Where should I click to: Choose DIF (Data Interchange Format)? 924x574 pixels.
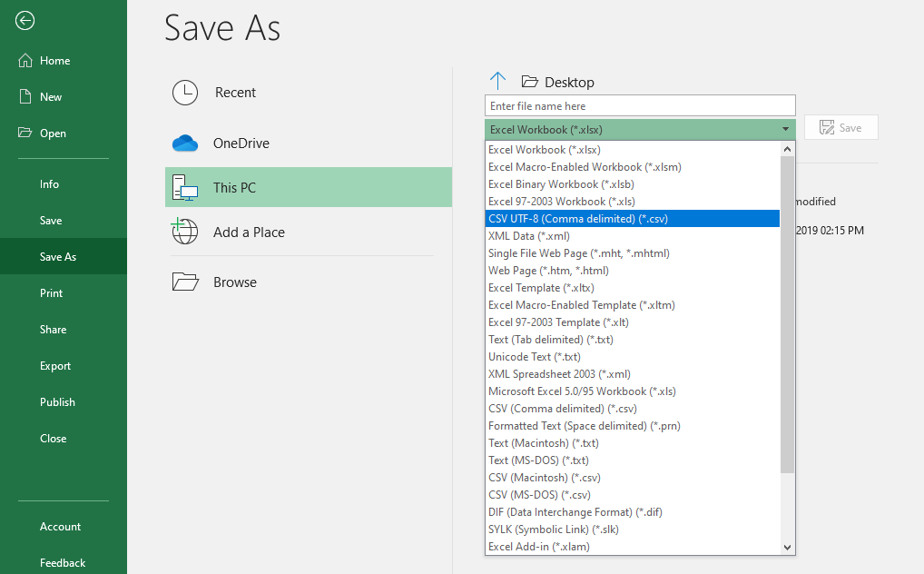(633, 512)
